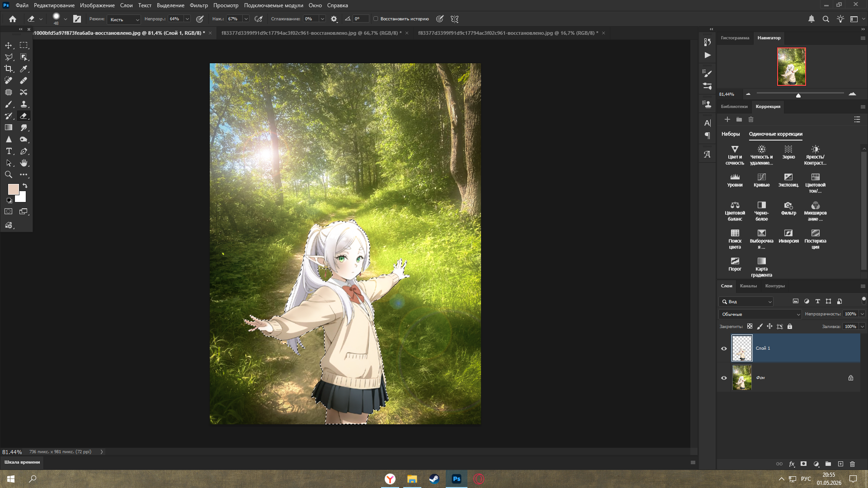Create a new layer
Image resolution: width=868 pixels, height=488 pixels.
(x=840, y=464)
